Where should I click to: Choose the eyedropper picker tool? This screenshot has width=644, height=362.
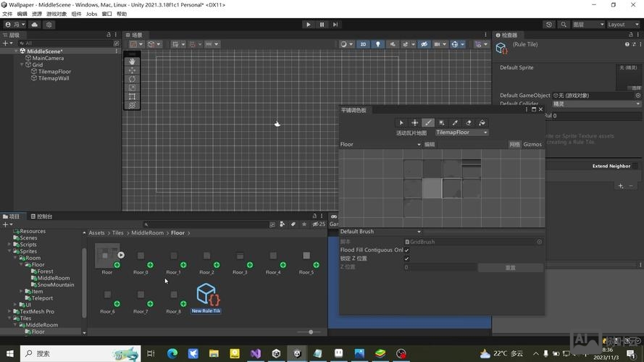(455, 123)
